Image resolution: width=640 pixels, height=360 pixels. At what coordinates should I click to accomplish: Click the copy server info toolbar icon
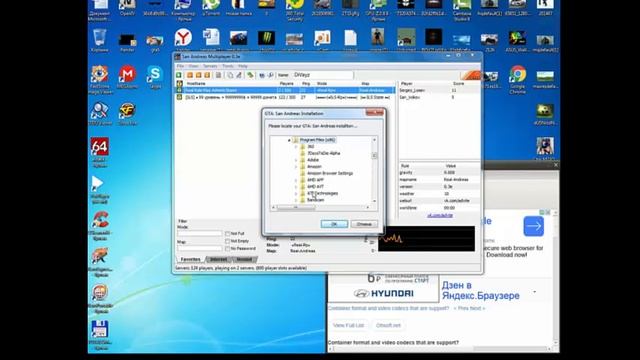pos(230,75)
